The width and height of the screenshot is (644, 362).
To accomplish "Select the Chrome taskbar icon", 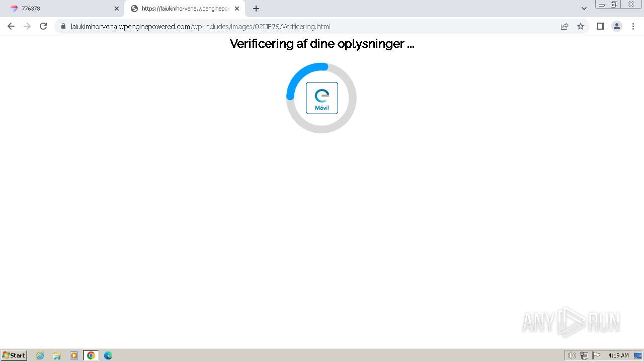I will pos(91,355).
